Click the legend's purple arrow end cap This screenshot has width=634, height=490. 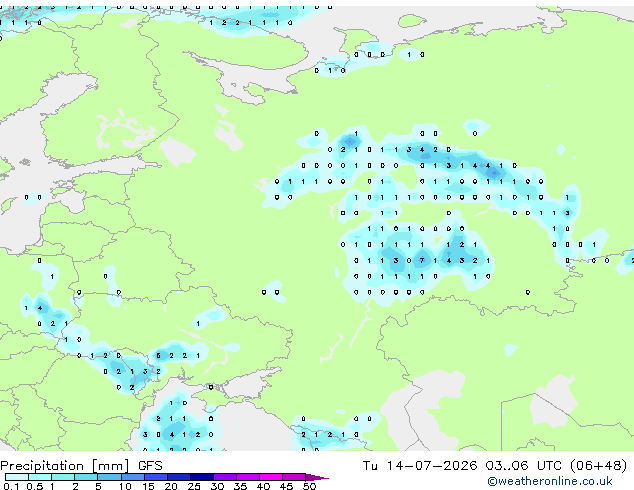point(317,477)
